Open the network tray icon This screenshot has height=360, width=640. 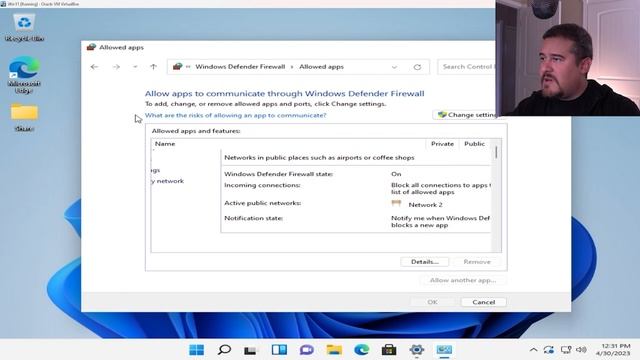point(566,350)
